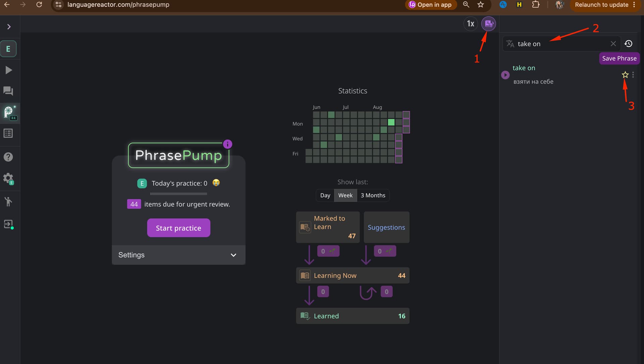This screenshot has height=364, width=644.
Task: Open the chat bubbles icon in sidebar
Action: point(8,91)
